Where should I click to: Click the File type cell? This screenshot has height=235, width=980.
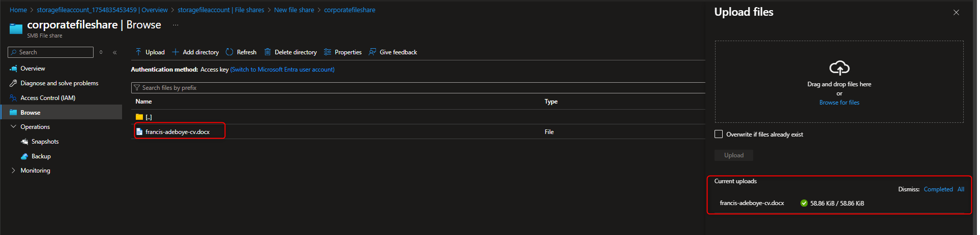tap(549, 132)
